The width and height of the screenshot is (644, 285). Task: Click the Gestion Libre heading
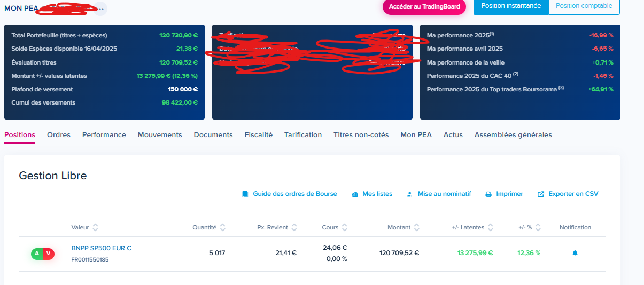[53, 176]
